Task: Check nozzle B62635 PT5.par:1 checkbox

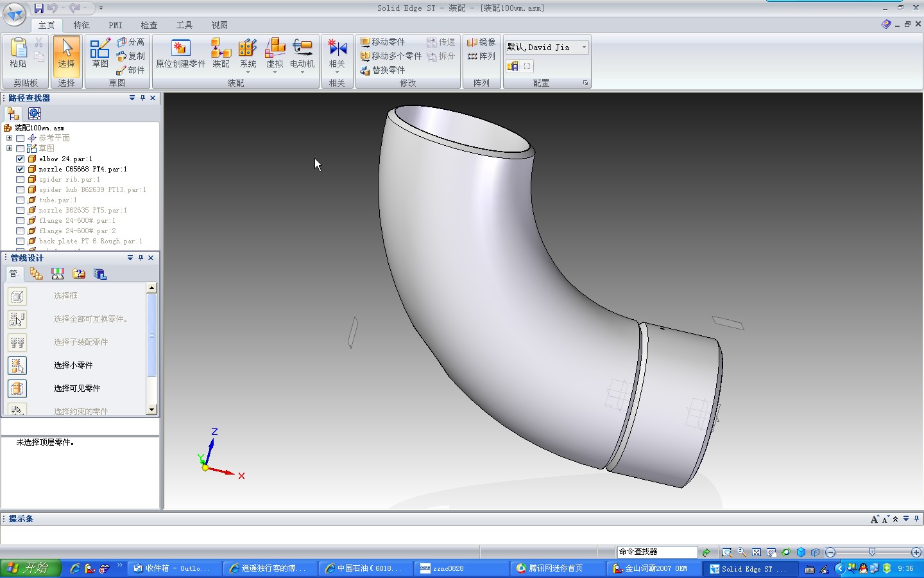Action: [21, 210]
